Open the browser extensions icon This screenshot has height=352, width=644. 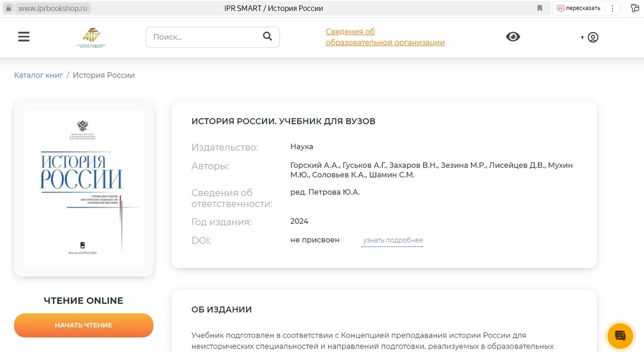[x=635, y=8]
